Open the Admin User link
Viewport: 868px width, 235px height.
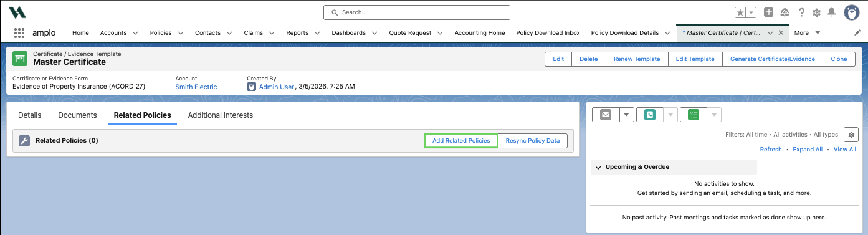coord(277,87)
